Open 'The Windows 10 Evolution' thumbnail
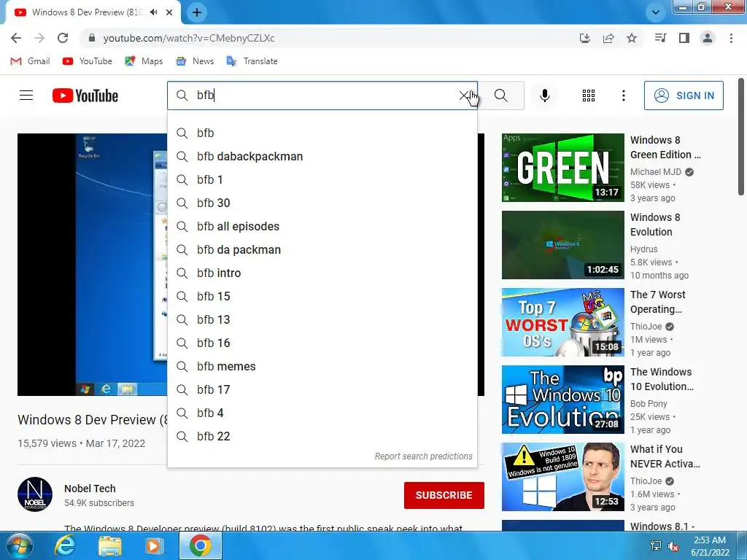The height and width of the screenshot is (560, 747). [x=562, y=400]
